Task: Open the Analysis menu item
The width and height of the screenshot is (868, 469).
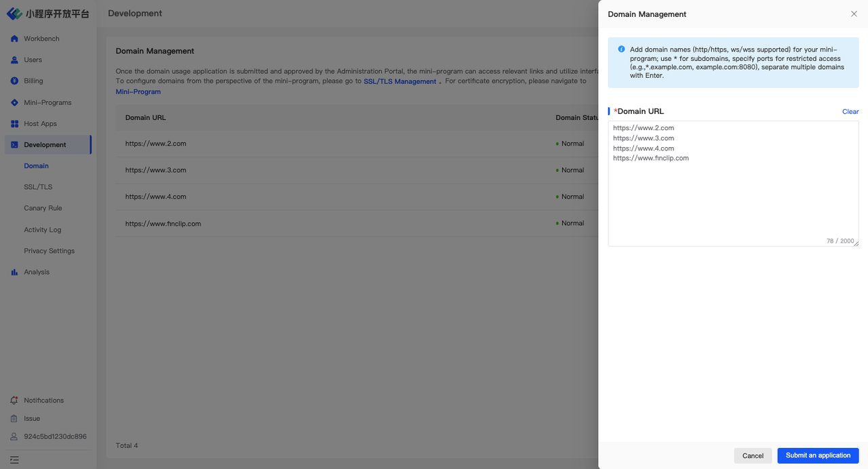Action: (x=47, y=272)
